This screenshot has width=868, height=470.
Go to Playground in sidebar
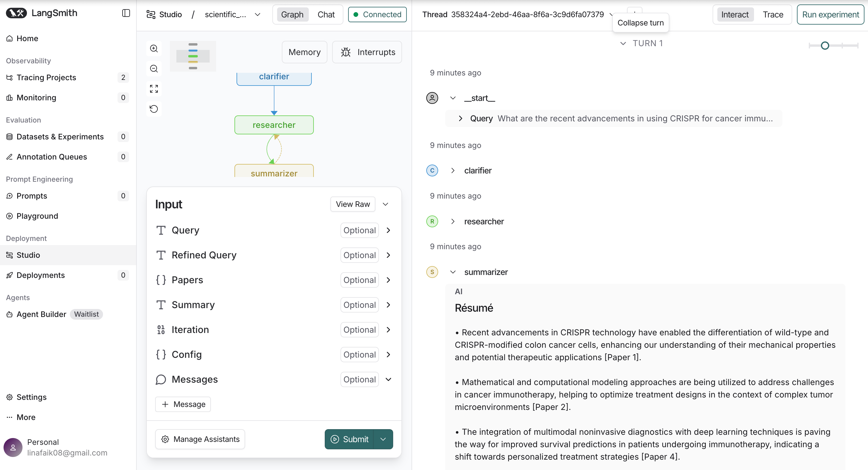[37, 216]
